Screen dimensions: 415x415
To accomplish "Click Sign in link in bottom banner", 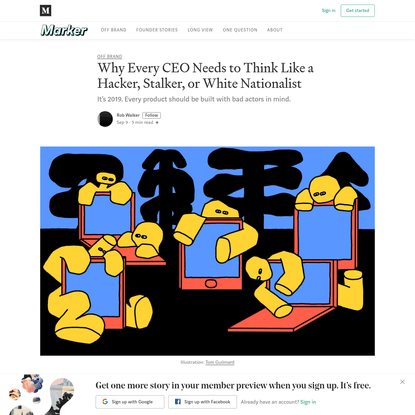I will [x=308, y=402].
